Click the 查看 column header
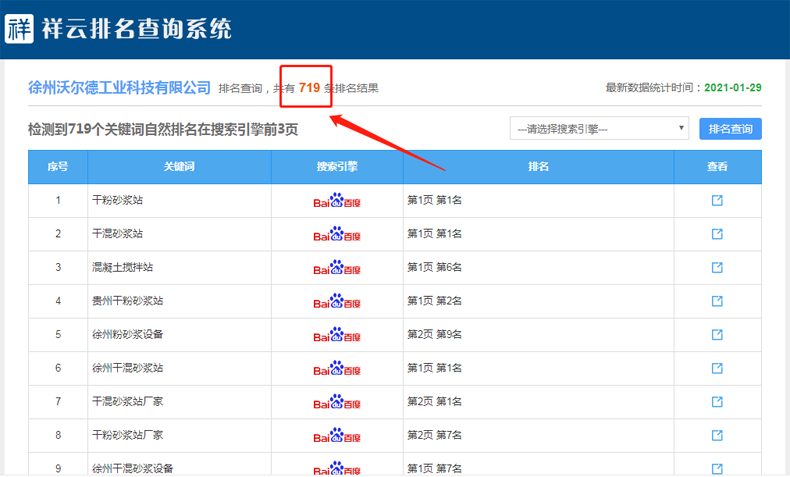Image resolution: width=790 pixels, height=477 pixels. [x=717, y=167]
